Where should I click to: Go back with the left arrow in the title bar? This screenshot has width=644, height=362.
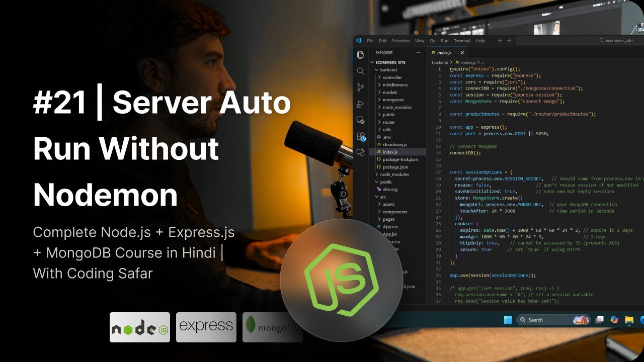click(x=500, y=41)
